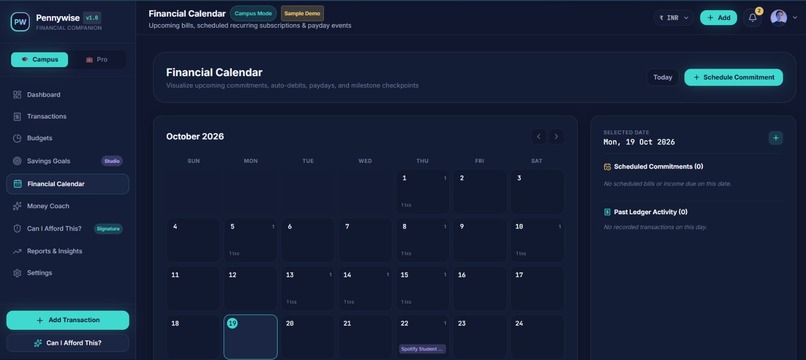The width and height of the screenshot is (806, 360).
Task: Select October 10 on calendar
Action: [x=537, y=240]
